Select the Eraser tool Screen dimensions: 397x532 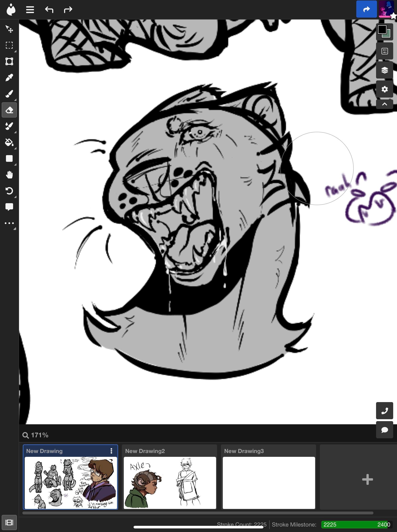click(x=9, y=110)
